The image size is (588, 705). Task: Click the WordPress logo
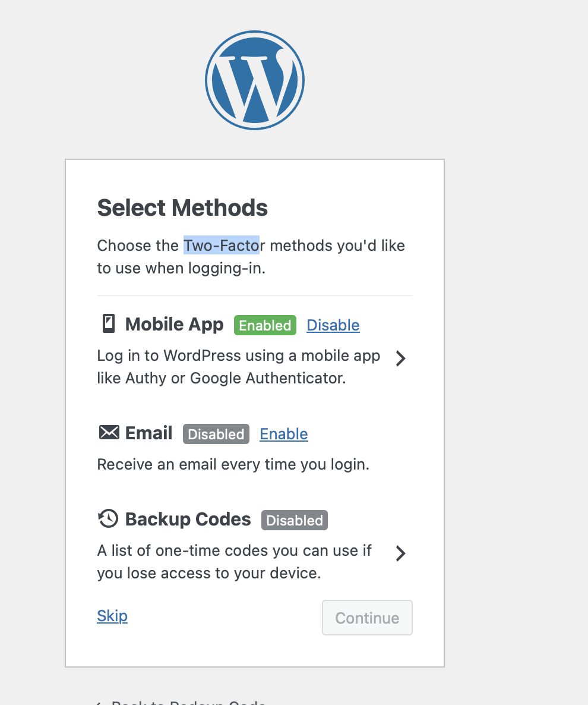[255, 80]
